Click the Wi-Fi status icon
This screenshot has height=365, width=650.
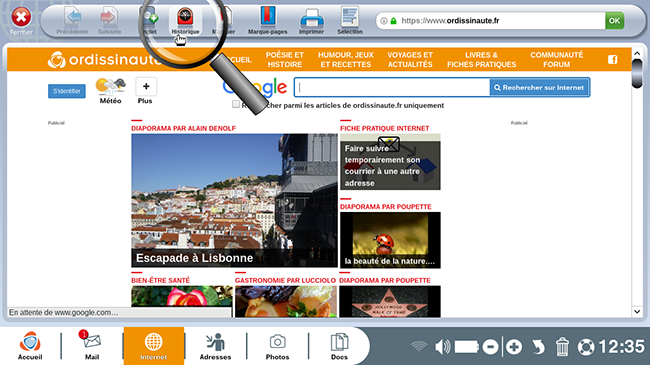click(419, 346)
